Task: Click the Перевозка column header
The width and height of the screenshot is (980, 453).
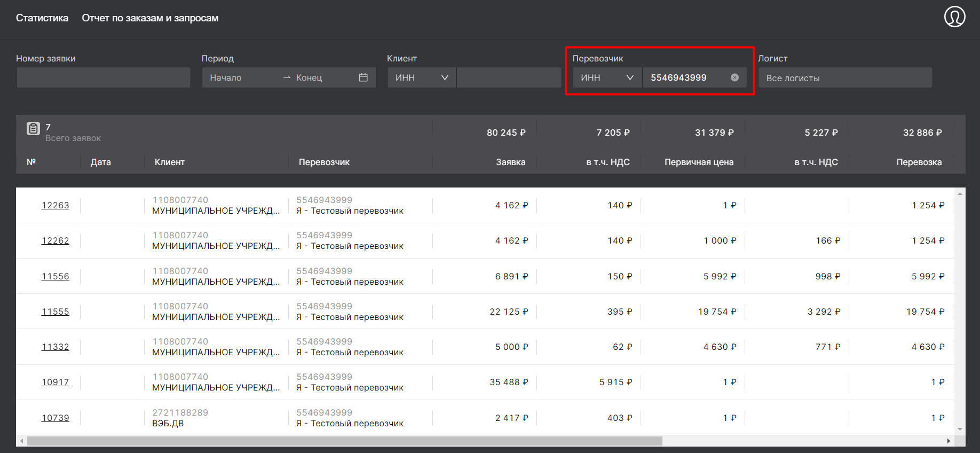Action: point(919,162)
